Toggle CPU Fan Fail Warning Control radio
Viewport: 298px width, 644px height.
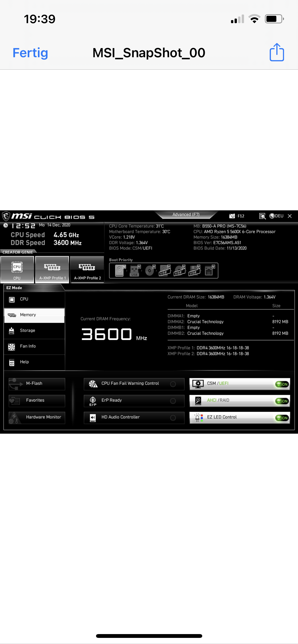(x=173, y=384)
